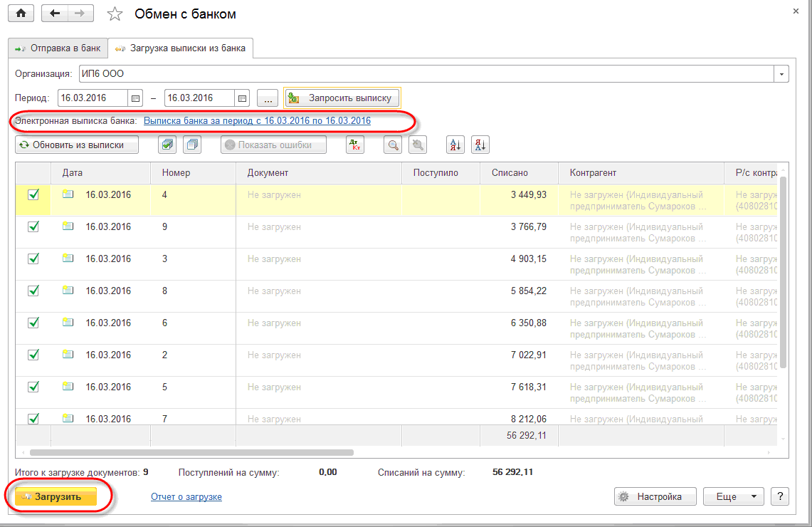812x527 pixels.
Task: Click the Дт/Кт postings icon
Action: pos(355,145)
